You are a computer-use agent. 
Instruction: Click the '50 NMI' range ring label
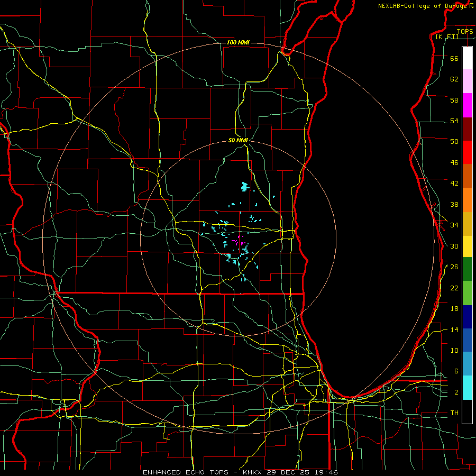click(x=238, y=140)
